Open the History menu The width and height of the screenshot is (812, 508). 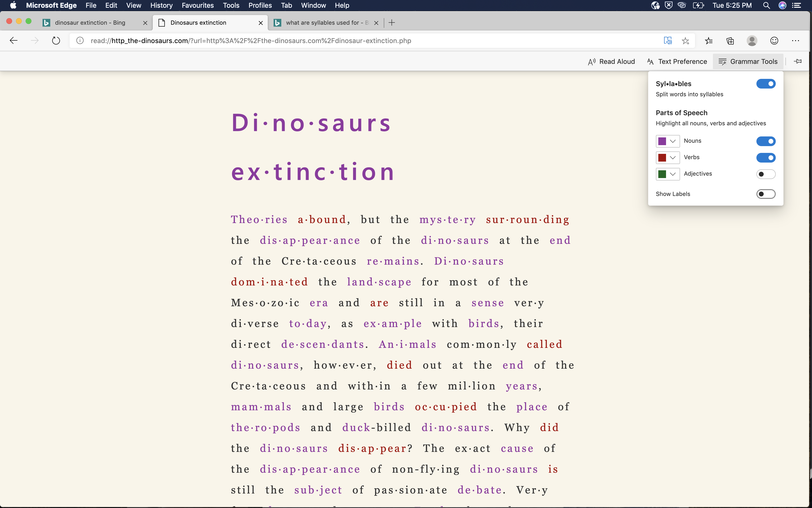(x=161, y=5)
